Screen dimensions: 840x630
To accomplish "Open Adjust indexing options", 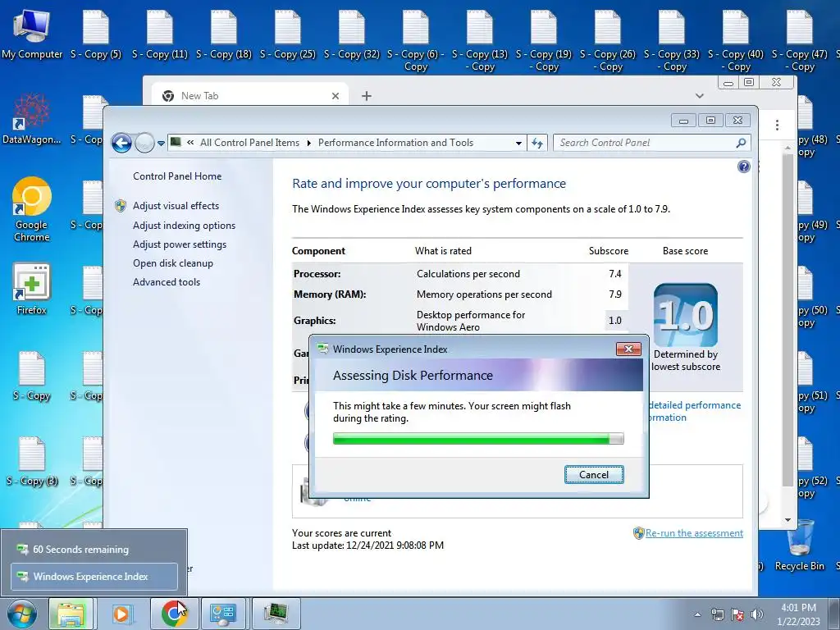I will [184, 226].
